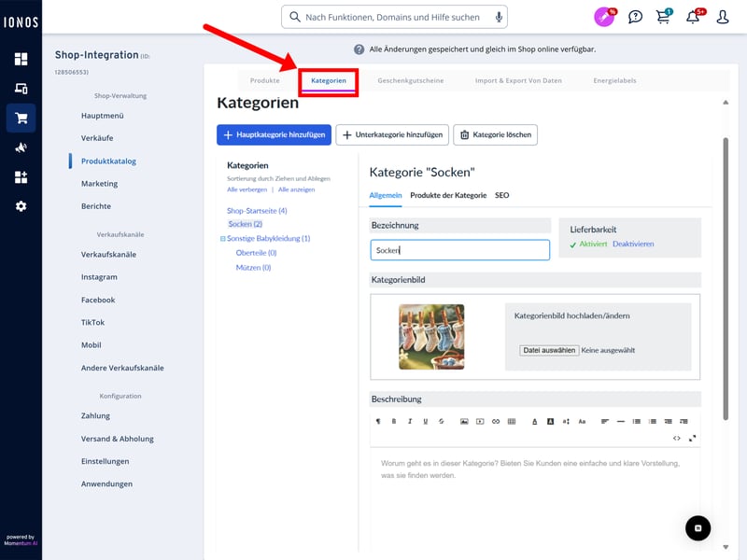
Task: Switch to the Kategorien tab
Action: point(329,80)
